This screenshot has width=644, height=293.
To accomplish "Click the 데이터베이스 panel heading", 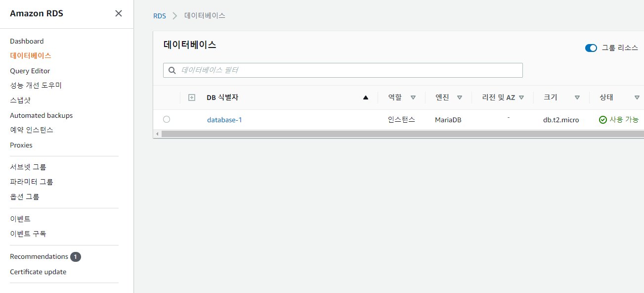I will point(190,45).
